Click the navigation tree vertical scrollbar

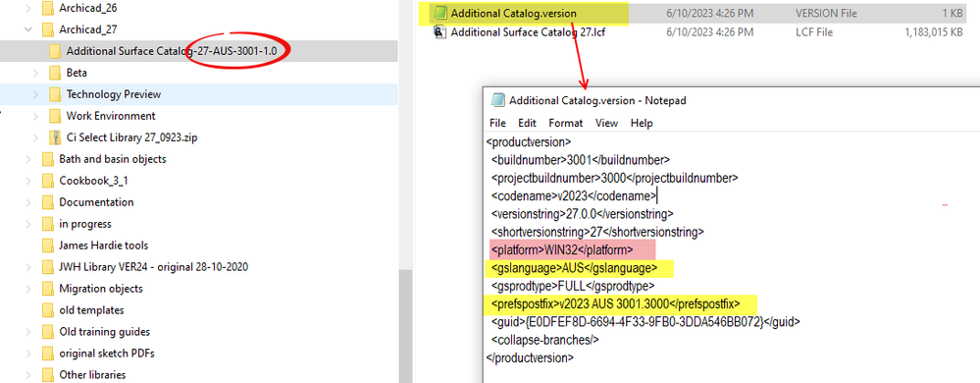[405, 325]
